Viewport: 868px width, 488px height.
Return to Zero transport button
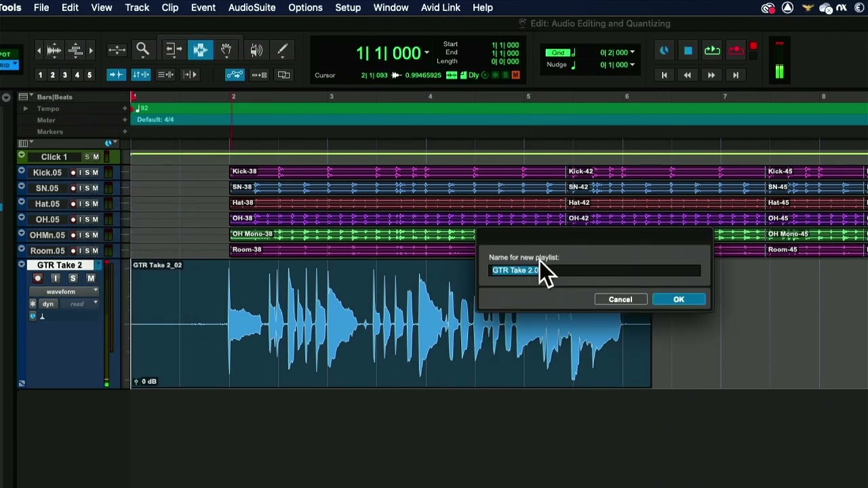click(664, 75)
